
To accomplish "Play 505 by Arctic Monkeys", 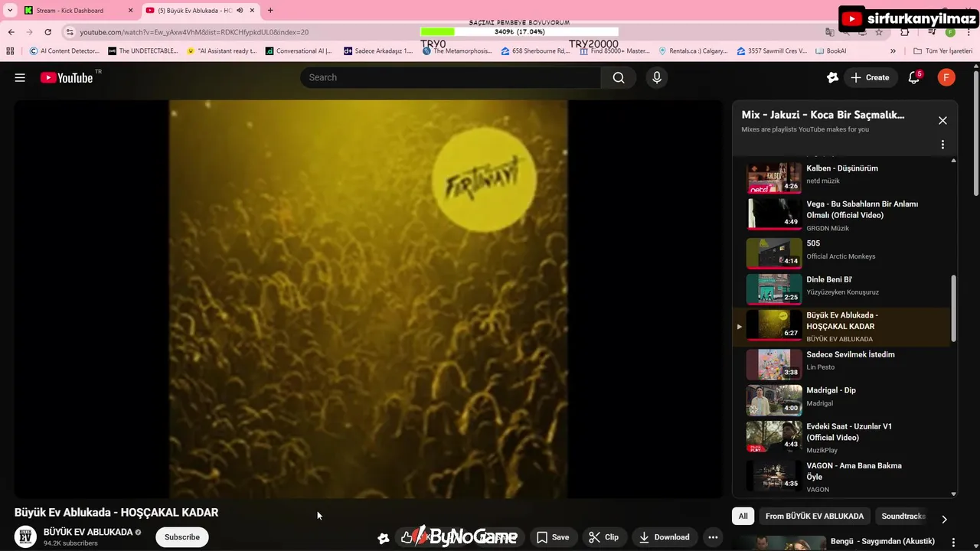I will click(x=842, y=253).
